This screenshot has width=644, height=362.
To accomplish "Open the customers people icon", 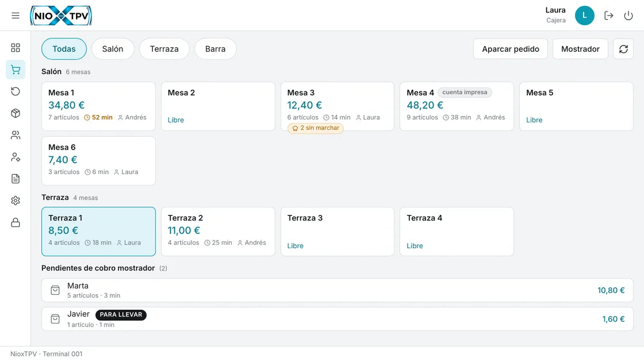I will (x=15, y=135).
